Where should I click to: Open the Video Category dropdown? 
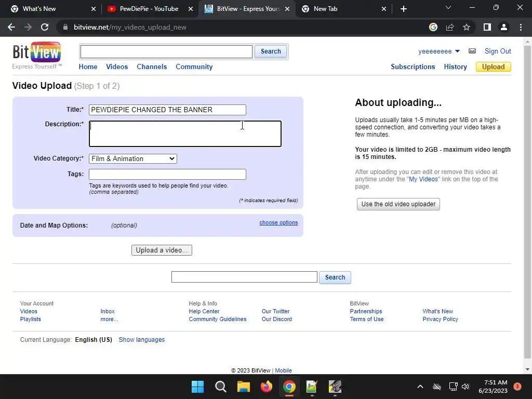click(133, 158)
